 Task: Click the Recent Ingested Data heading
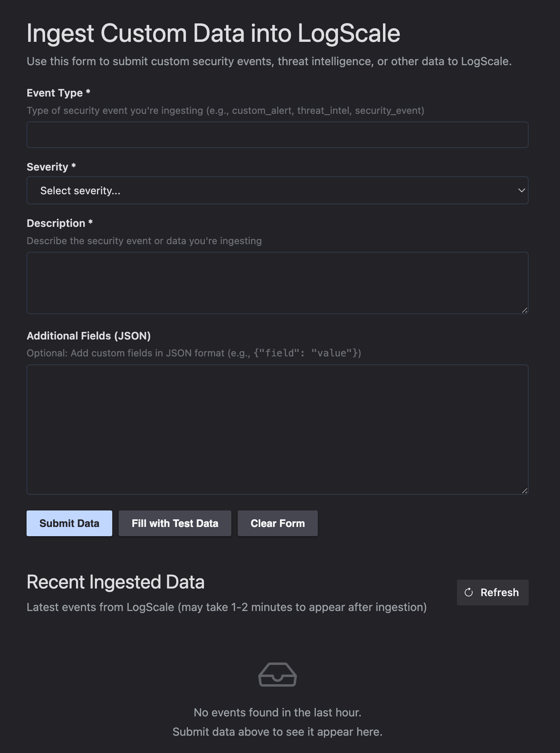pos(116,582)
